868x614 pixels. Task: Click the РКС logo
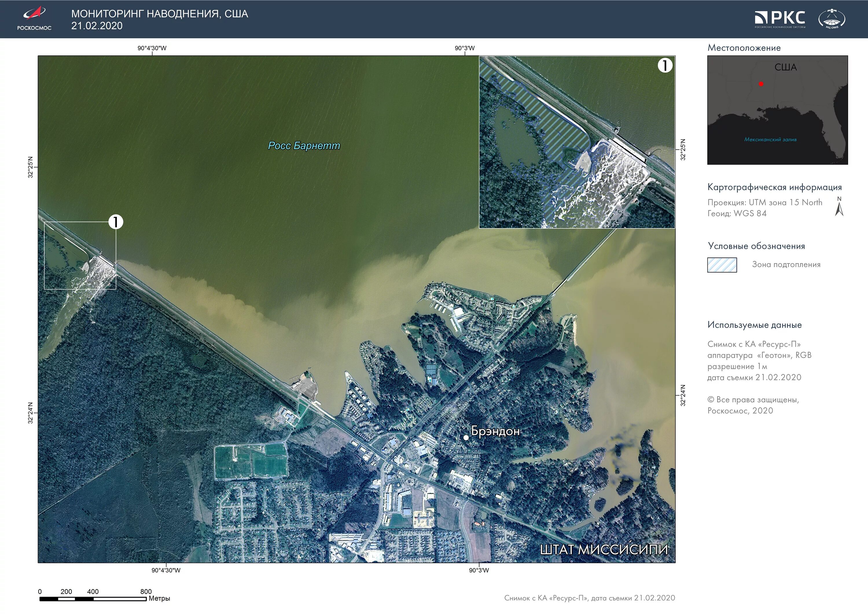pyautogui.click(x=780, y=19)
